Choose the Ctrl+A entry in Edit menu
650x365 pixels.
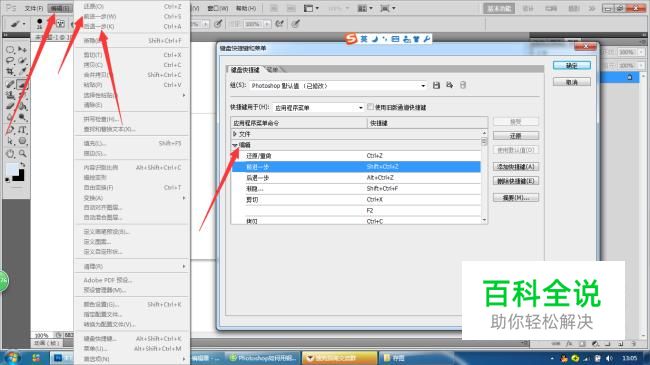(x=132, y=27)
